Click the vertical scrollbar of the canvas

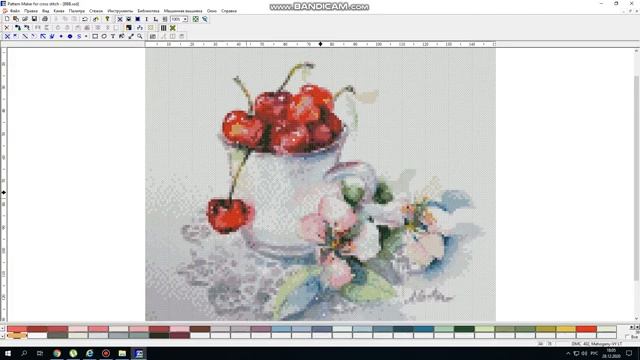(x=636, y=184)
